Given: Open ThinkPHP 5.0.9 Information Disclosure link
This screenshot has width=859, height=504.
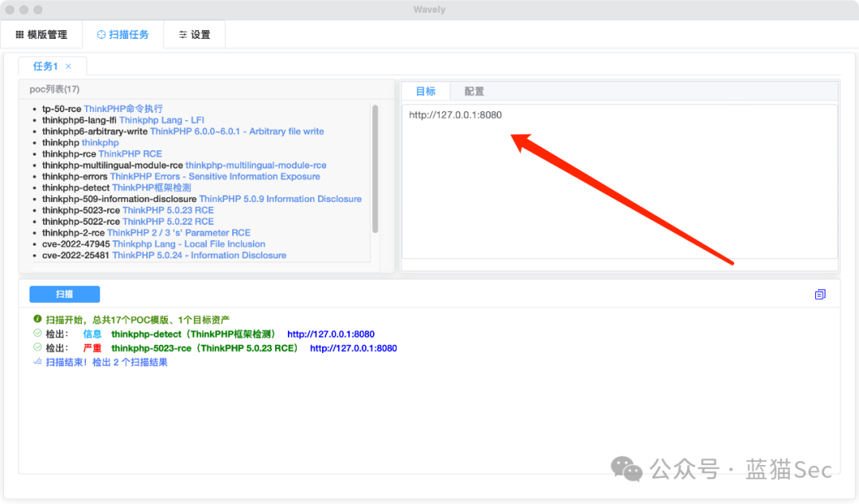Looking at the screenshot, I should (x=280, y=199).
